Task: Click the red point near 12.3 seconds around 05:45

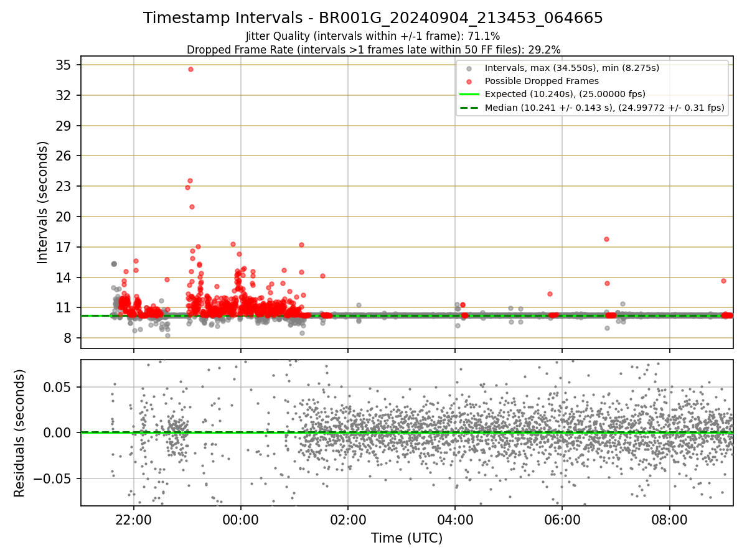Action: tap(550, 294)
